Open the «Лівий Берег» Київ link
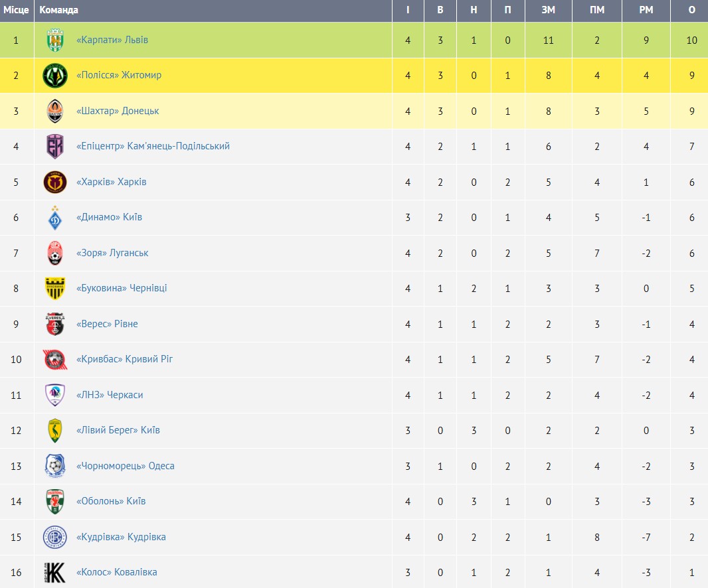The width and height of the screenshot is (708, 588). point(118,430)
